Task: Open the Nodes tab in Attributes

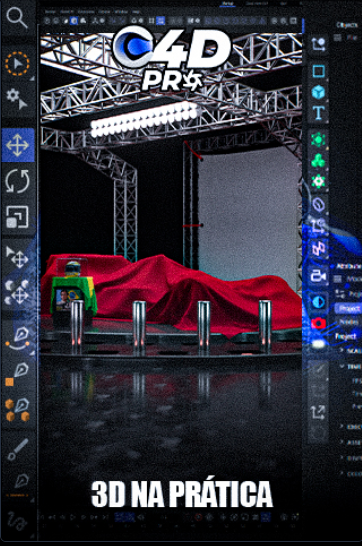Action: (349, 322)
